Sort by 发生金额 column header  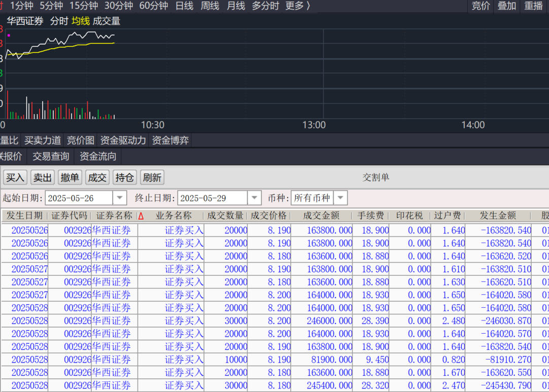[x=498, y=216]
